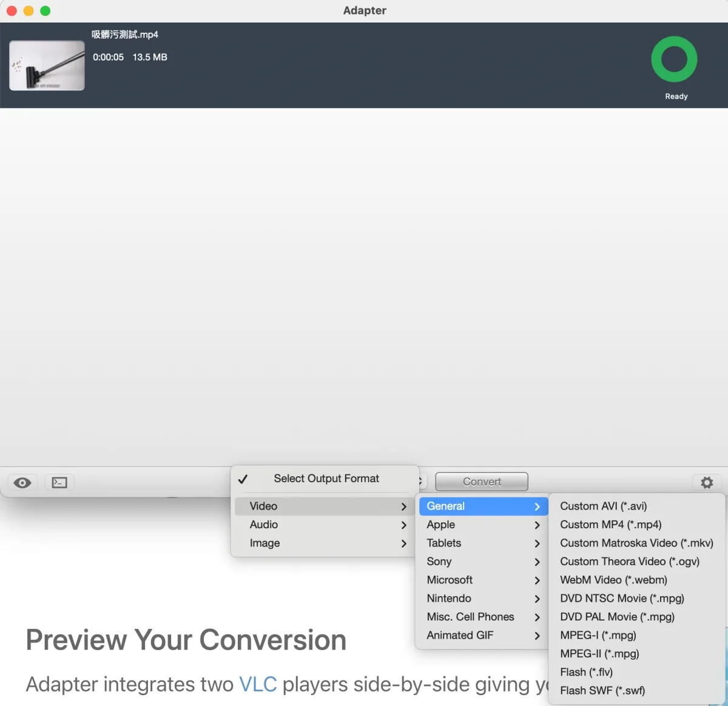Screen dimensions: 728x706
Task: Select the checked Select Output Format item
Action: pyautogui.click(x=326, y=479)
